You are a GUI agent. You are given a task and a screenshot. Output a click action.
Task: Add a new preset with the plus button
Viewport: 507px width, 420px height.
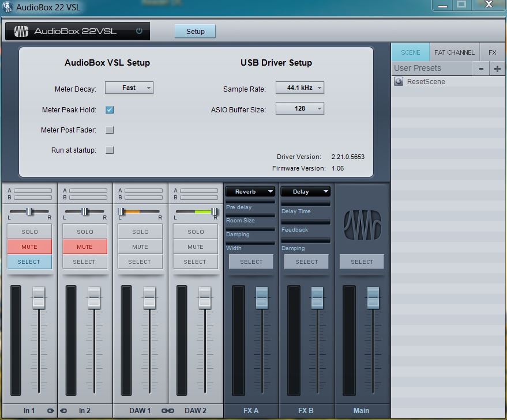(497, 69)
